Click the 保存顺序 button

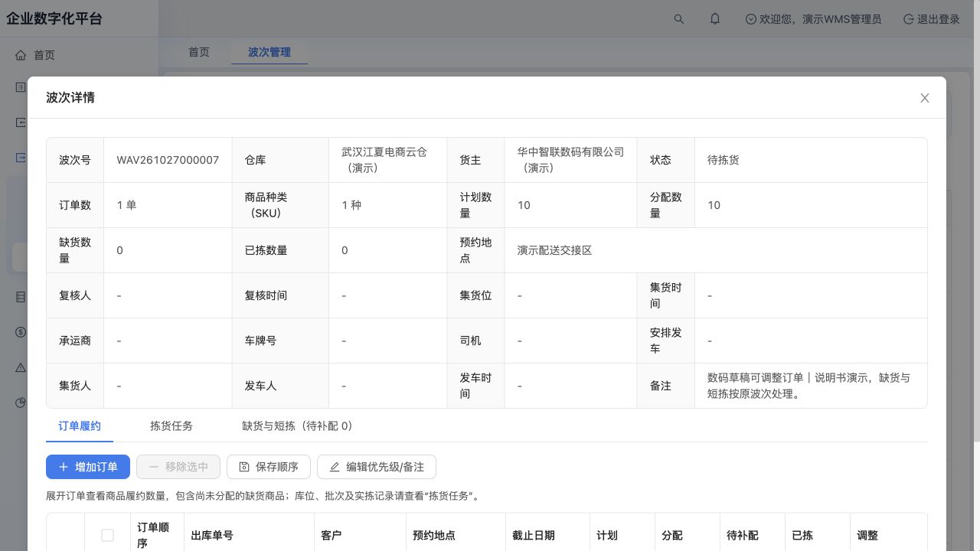(269, 467)
